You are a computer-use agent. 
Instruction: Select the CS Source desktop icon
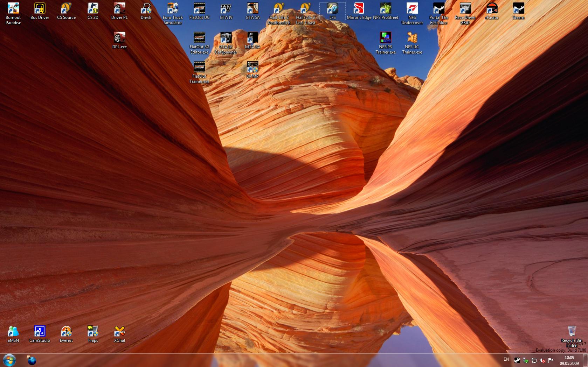(x=66, y=11)
